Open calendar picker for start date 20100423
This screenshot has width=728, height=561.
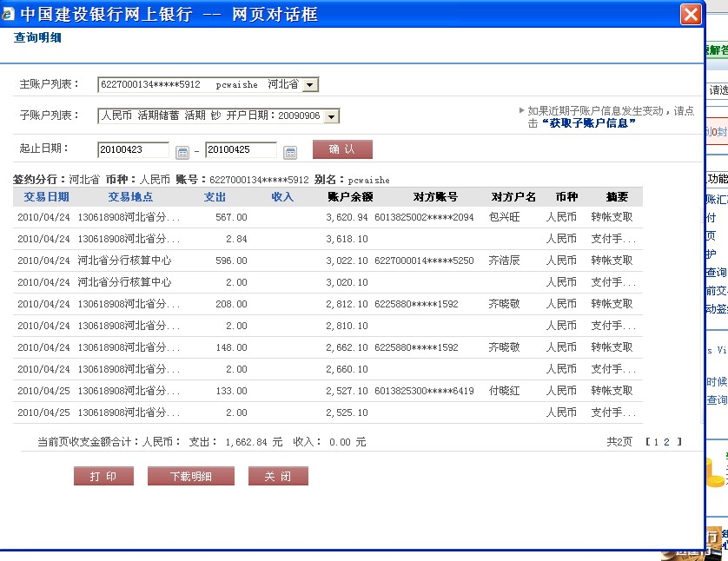(x=182, y=152)
